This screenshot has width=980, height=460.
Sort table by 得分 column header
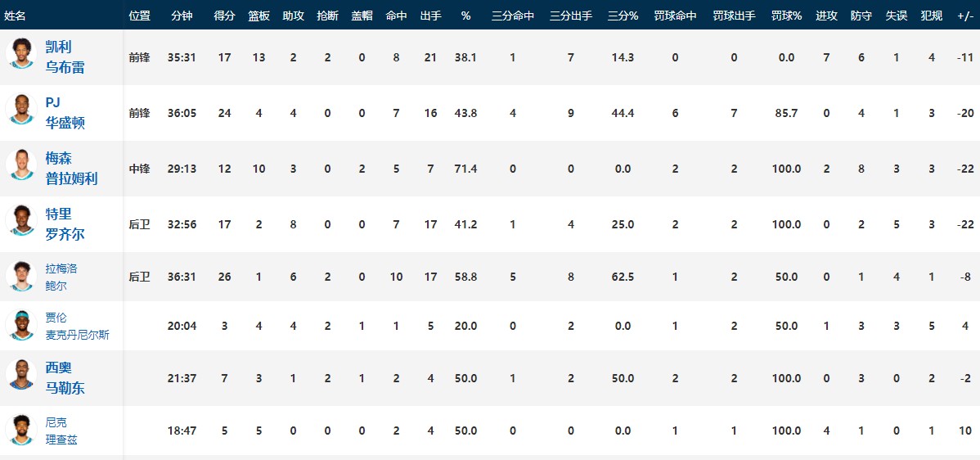(x=224, y=16)
